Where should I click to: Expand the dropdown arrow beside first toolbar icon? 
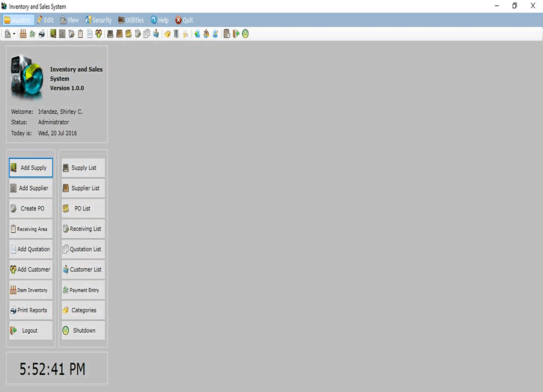coord(14,34)
